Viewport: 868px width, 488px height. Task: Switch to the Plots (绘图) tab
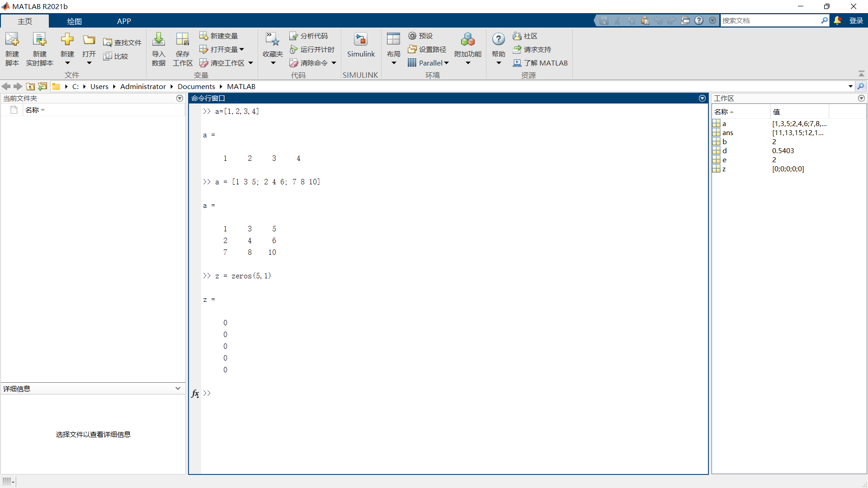point(74,21)
